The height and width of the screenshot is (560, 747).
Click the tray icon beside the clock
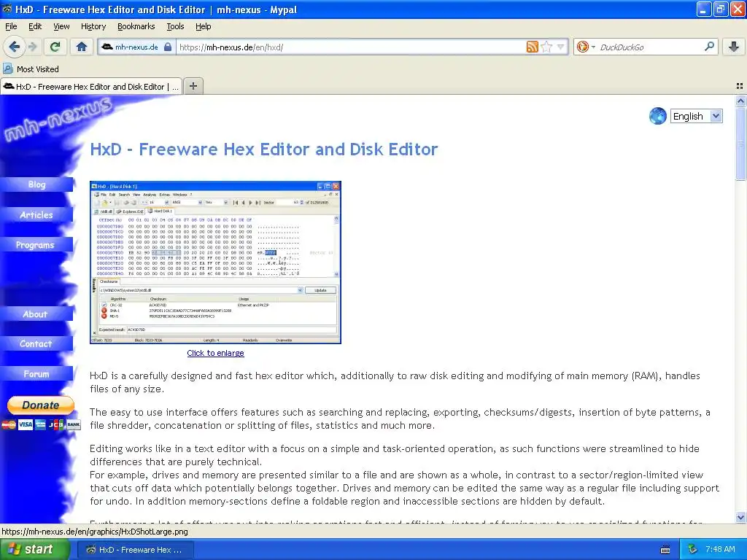pos(693,550)
